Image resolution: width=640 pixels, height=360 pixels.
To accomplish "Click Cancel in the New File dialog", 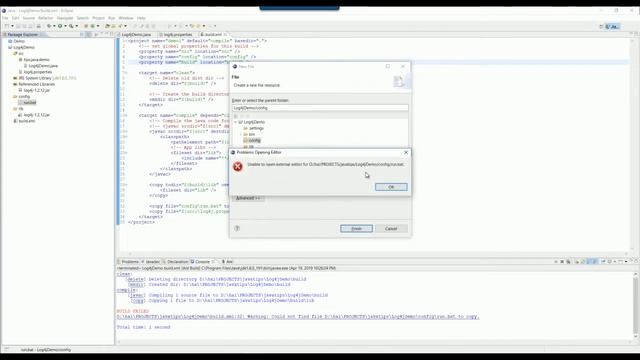I will tap(391, 229).
